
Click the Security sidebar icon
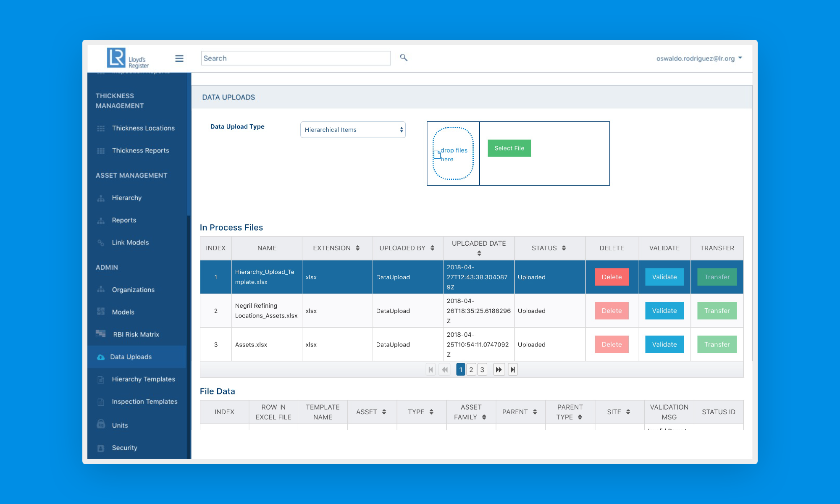101,448
